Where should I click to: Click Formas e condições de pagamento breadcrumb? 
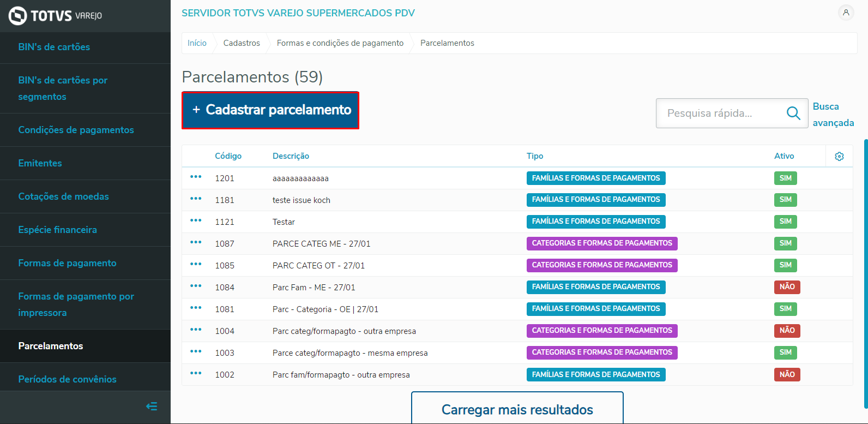tap(340, 43)
